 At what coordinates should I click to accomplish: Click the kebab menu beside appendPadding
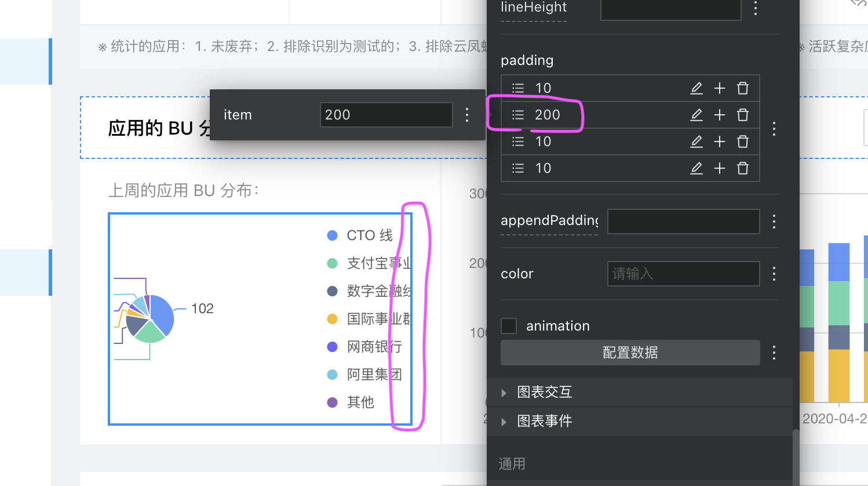tap(774, 221)
